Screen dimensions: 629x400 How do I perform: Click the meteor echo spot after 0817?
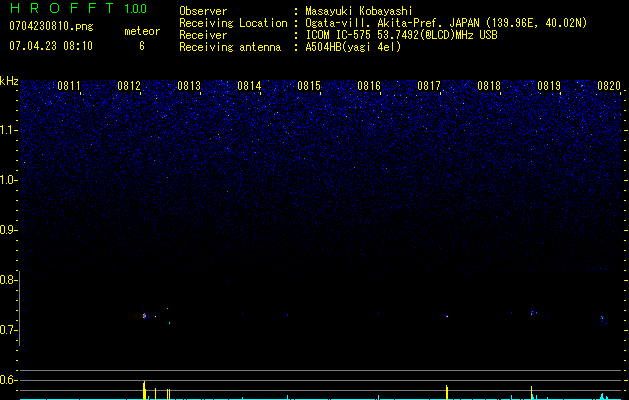click(x=447, y=317)
